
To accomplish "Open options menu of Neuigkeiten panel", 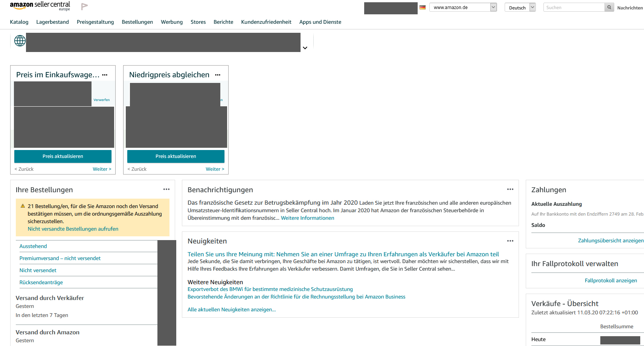I will coord(510,241).
